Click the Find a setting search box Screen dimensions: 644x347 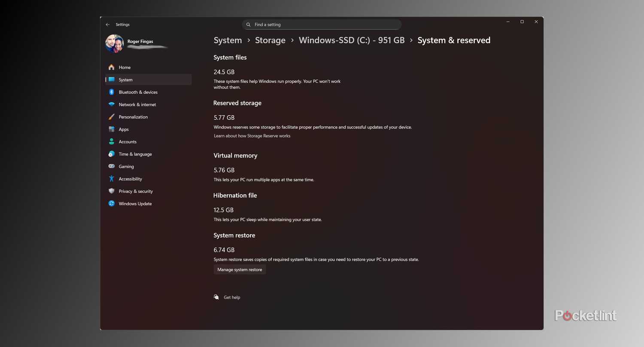point(322,24)
